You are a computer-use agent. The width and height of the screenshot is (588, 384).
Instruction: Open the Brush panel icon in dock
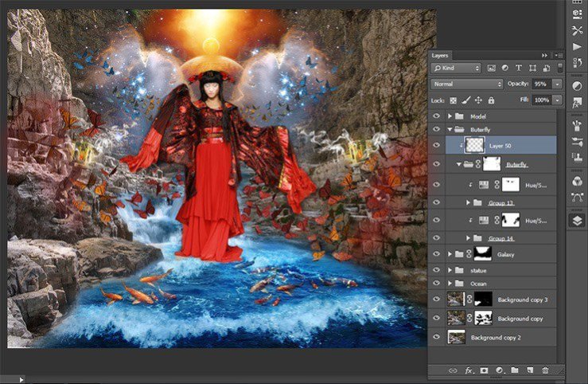[577, 142]
